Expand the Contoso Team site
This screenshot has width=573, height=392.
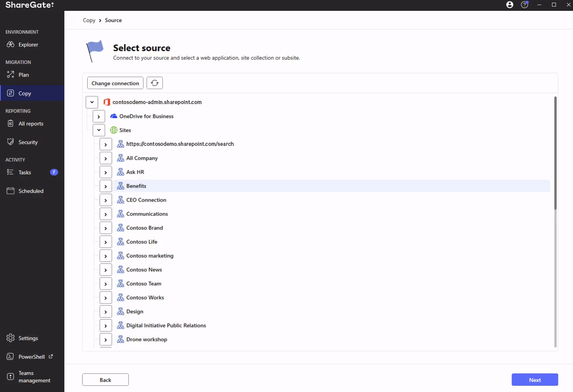pyautogui.click(x=106, y=284)
